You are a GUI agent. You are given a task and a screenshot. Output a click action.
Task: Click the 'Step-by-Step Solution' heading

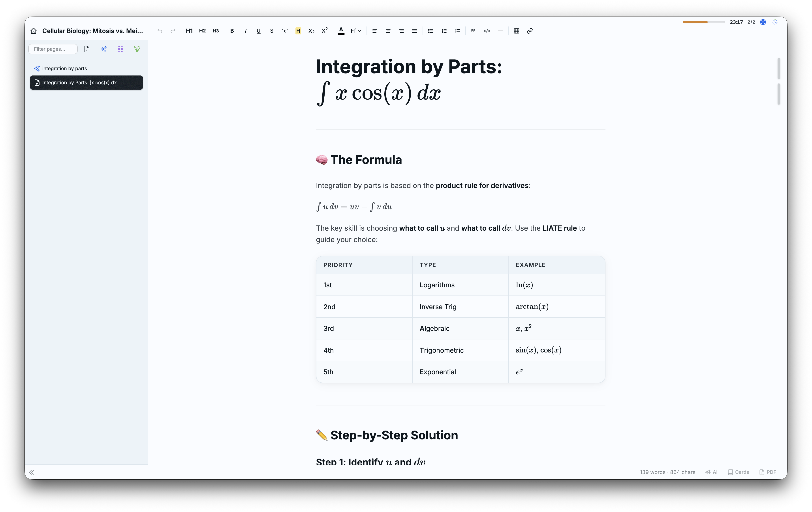(394, 435)
